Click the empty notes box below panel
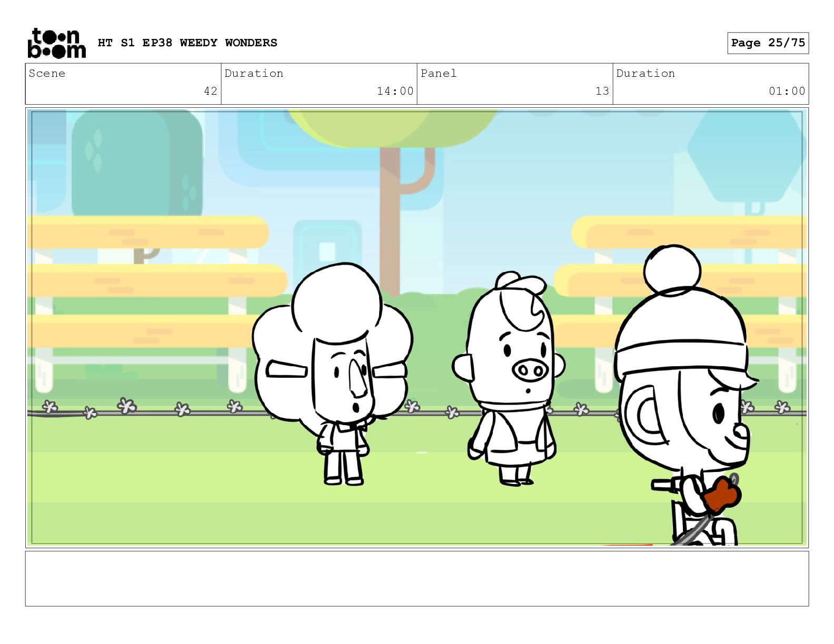This screenshot has width=834, height=644. click(x=417, y=578)
